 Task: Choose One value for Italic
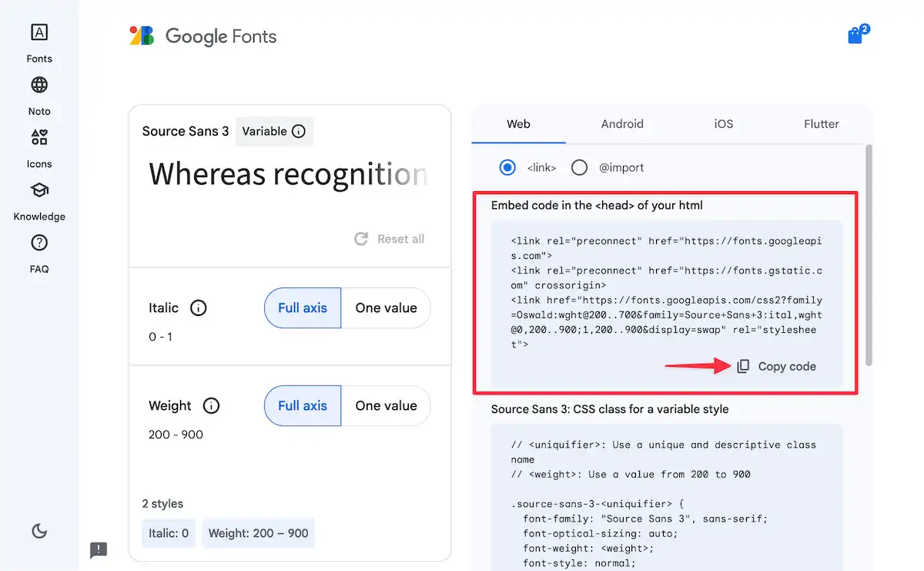point(386,308)
